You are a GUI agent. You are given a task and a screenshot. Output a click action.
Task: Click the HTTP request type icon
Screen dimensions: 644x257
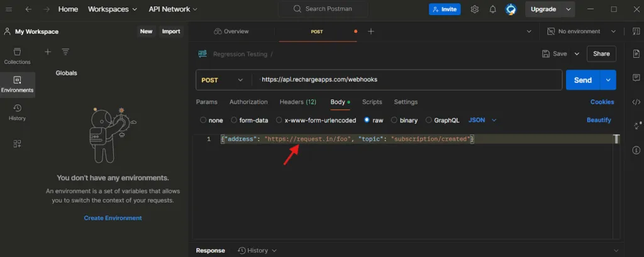tap(203, 54)
